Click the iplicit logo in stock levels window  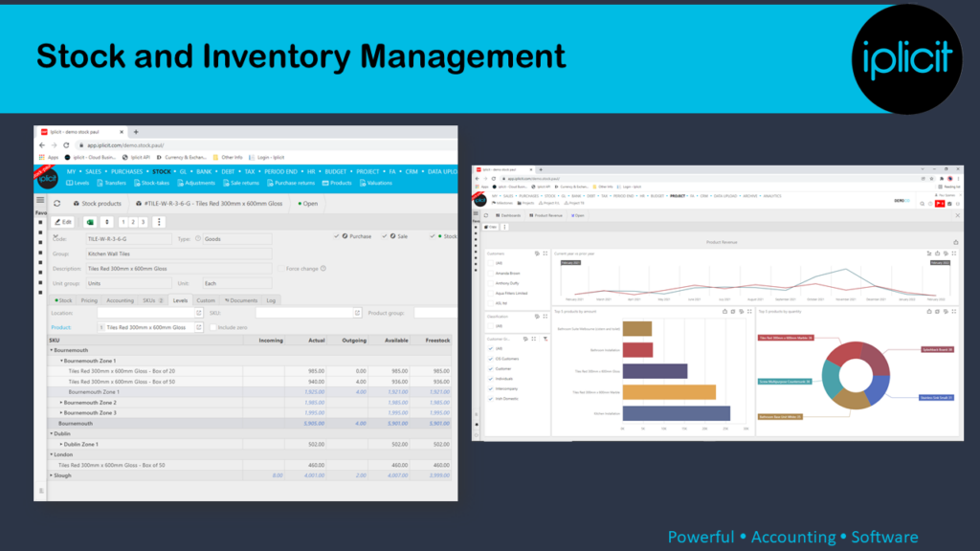click(47, 178)
